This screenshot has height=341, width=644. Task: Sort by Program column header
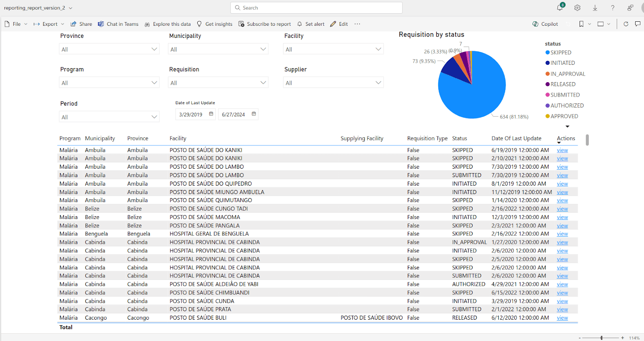coord(70,138)
